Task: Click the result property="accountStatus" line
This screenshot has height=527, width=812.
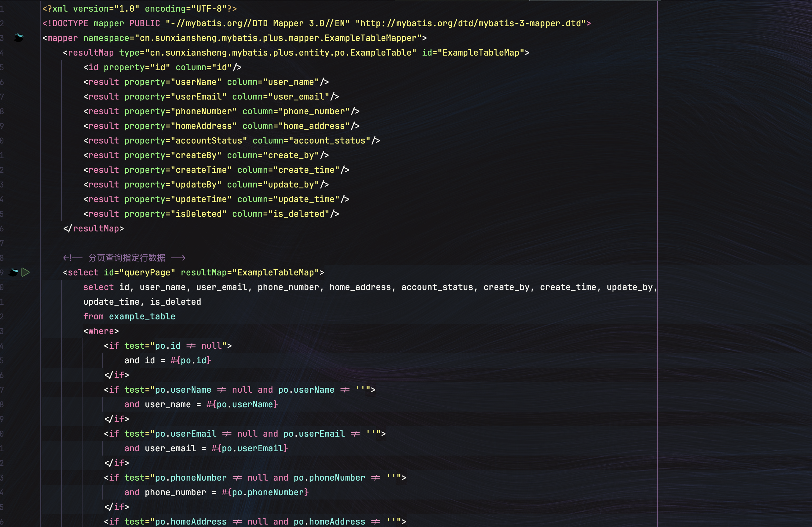Action: 232,140
